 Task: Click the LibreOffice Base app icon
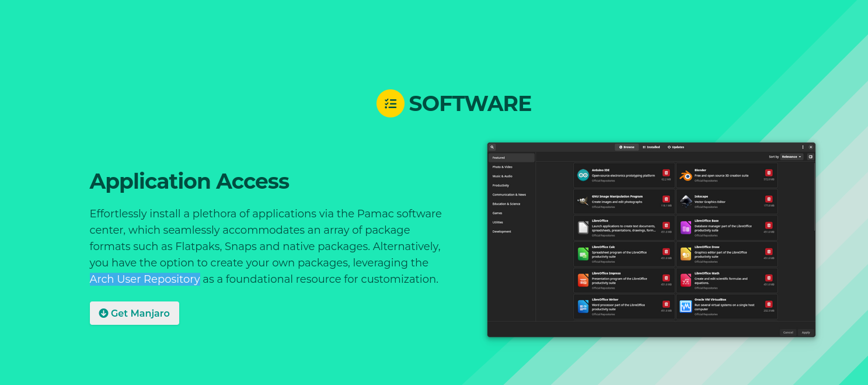[x=685, y=227]
